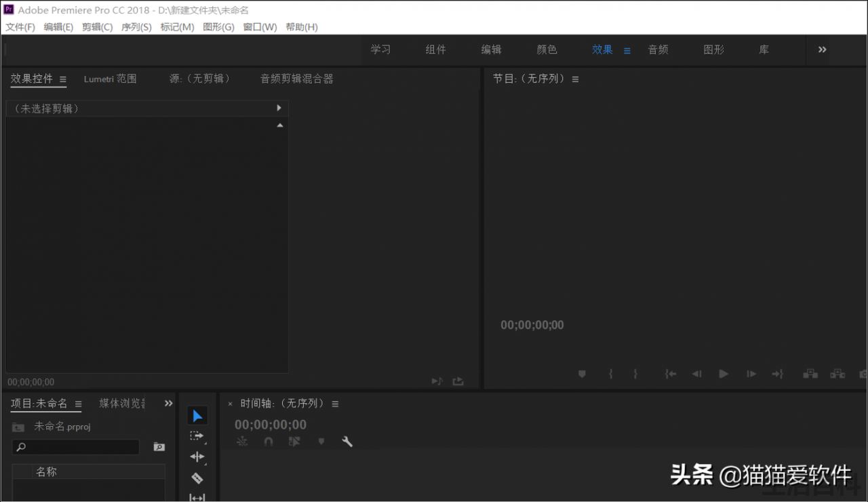Show more workspaces overflow chevron
Viewport: 868px width, 502px height.
[x=823, y=50]
